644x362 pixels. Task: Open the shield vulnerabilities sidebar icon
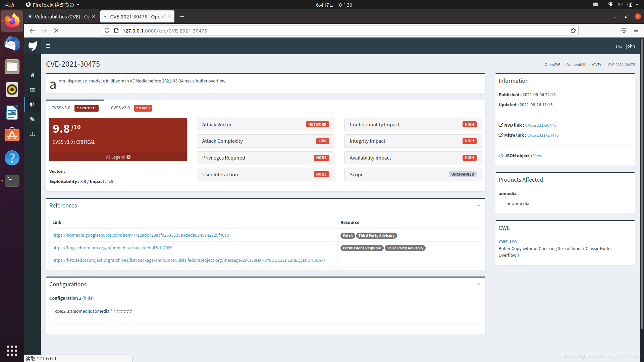coord(32,105)
